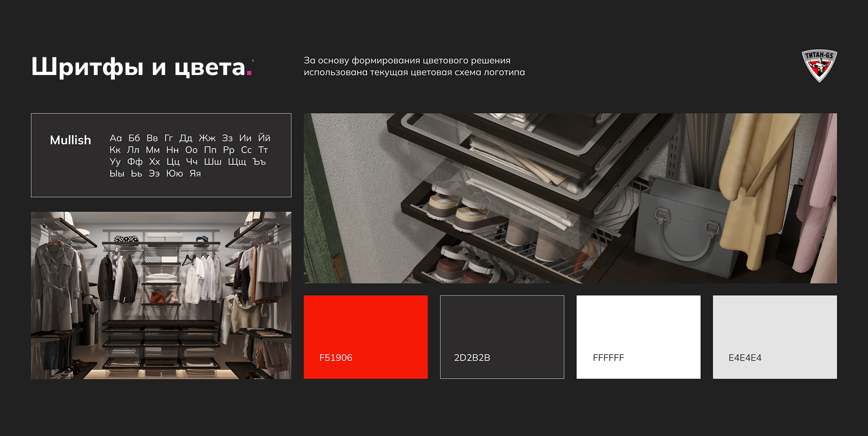Click the "Яя" glyph pair in alphabet

195,173
